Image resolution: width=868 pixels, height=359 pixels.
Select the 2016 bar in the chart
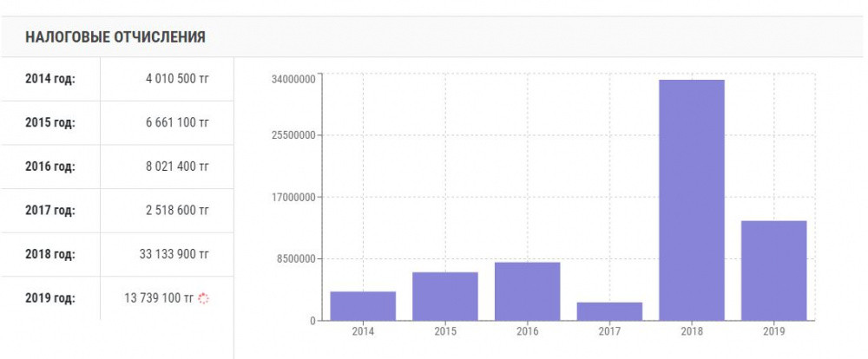[527, 290]
